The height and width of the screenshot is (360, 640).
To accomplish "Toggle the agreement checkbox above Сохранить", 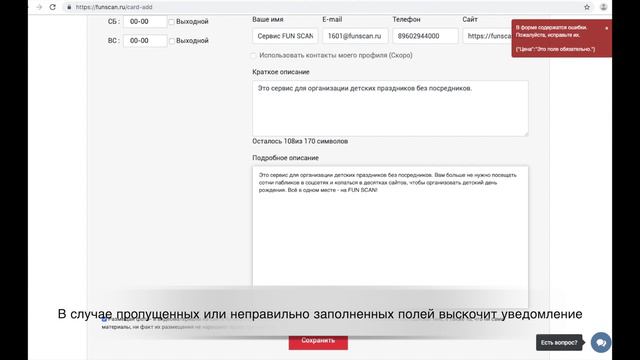I will coord(104,319).
